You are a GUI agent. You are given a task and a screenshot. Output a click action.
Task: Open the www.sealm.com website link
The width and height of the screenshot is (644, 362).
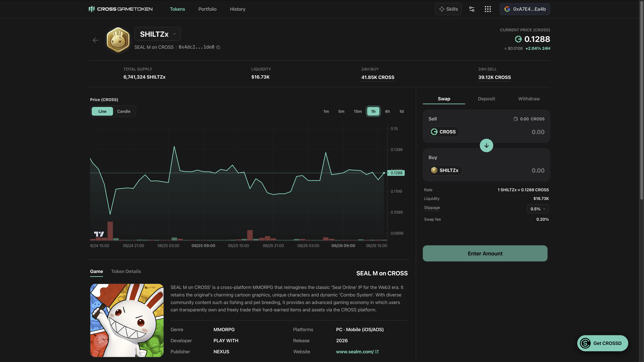click(x=355, y=351)
